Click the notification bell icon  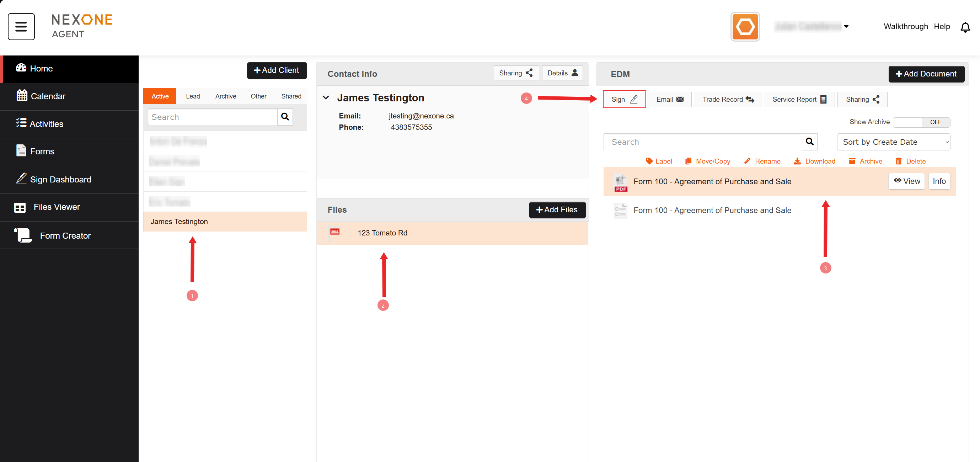click(965, 27)
